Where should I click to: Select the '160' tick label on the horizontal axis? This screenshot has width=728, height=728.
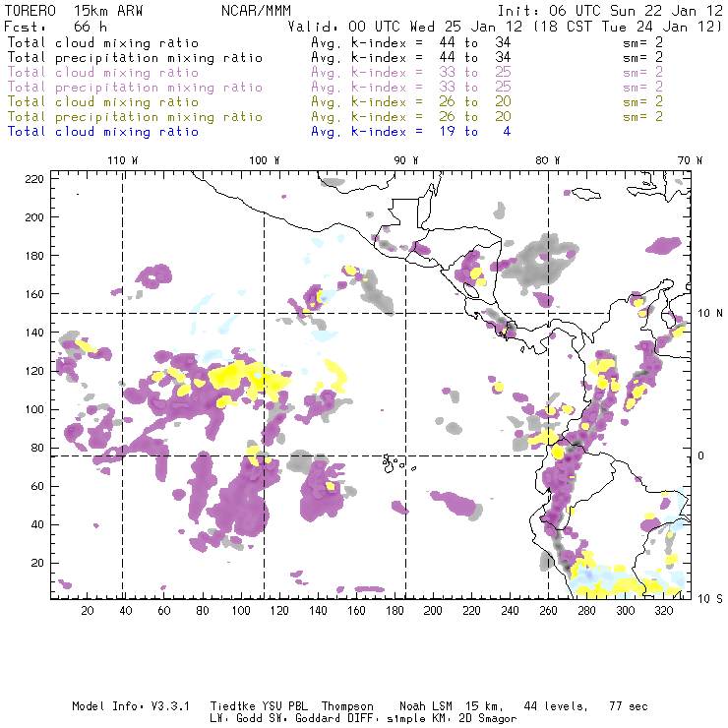point(356,611)
